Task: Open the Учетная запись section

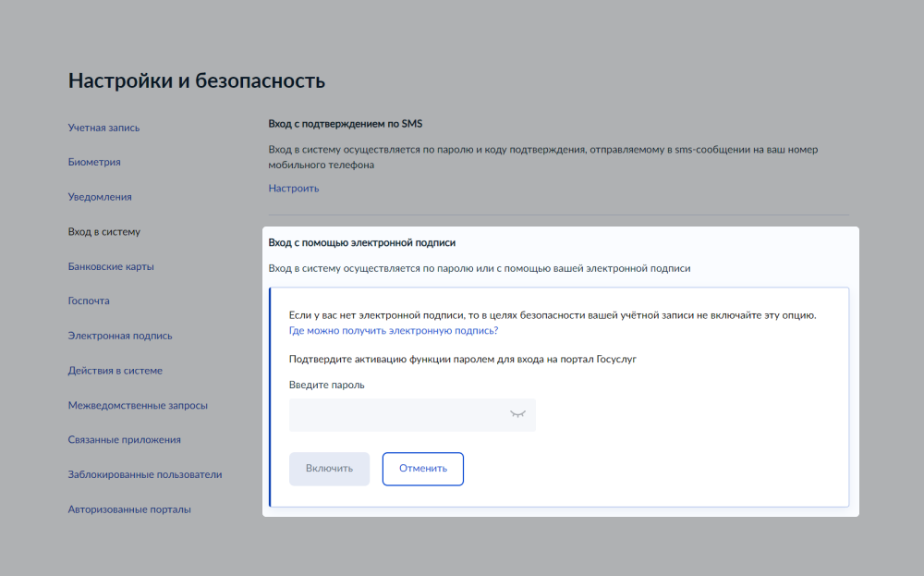Action: point(103,128)
